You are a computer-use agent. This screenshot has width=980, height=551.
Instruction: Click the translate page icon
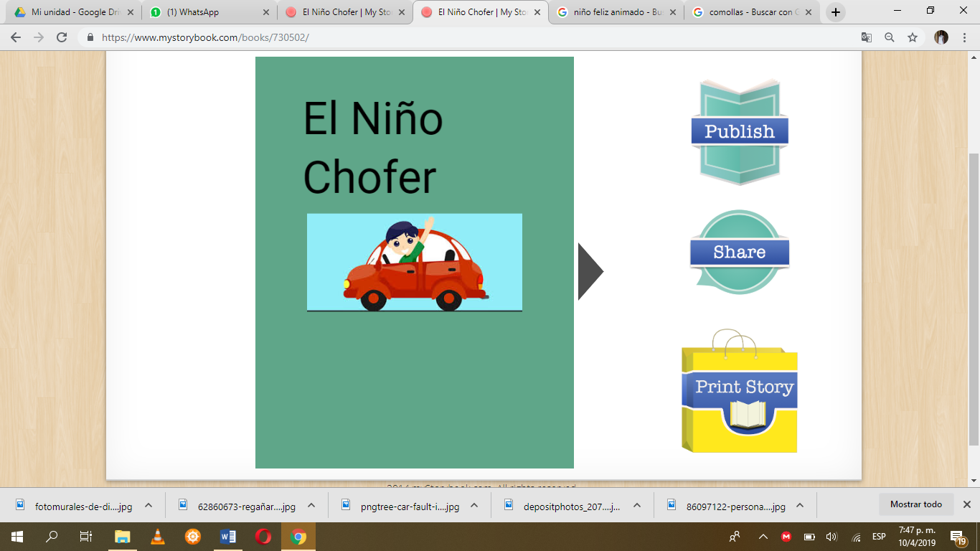(x=867, y=37)
